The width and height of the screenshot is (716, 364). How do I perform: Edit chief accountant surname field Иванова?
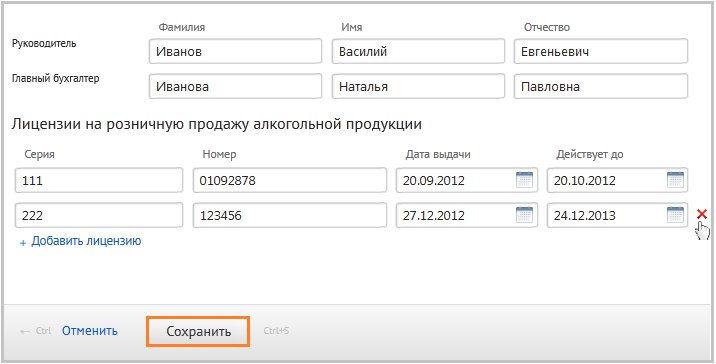[x=235, y=86]
